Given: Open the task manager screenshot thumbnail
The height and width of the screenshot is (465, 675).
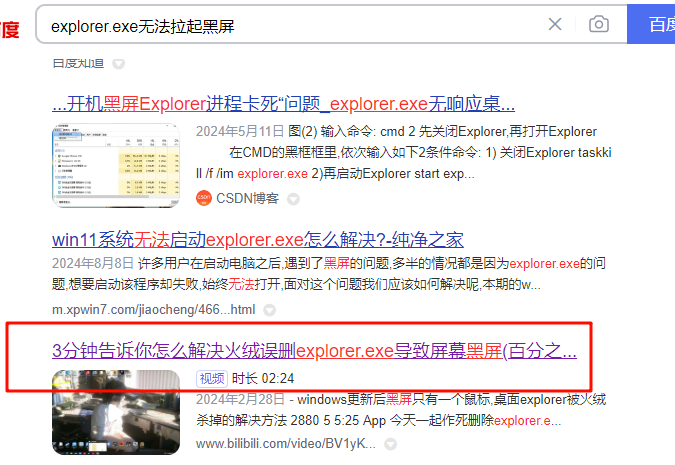Looking at the screenshot, I should [x=116, y=165].
